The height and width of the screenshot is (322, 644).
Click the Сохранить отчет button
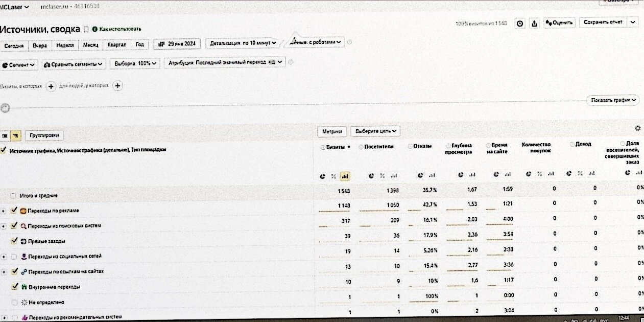(x=603, y=22)
